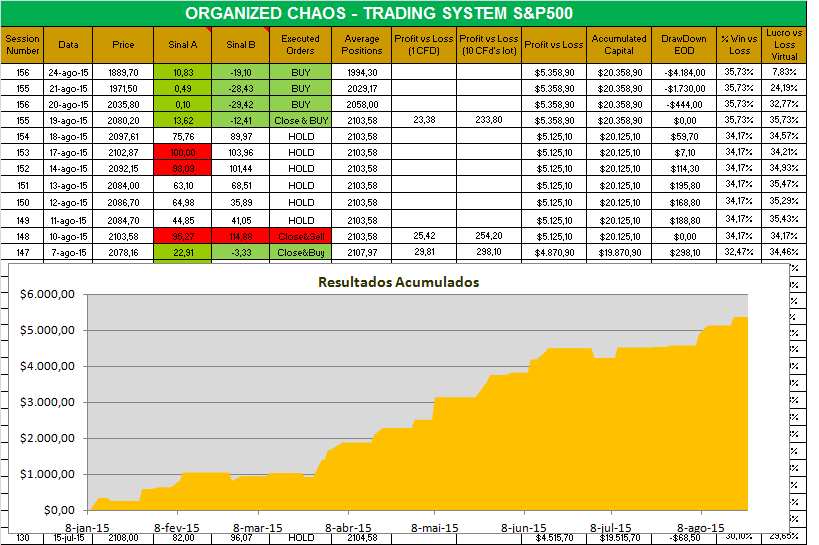The width and height of the screenshot is (819, 545).
Task: Click Sinal B cell -19,10
Action: click(241, 72)
